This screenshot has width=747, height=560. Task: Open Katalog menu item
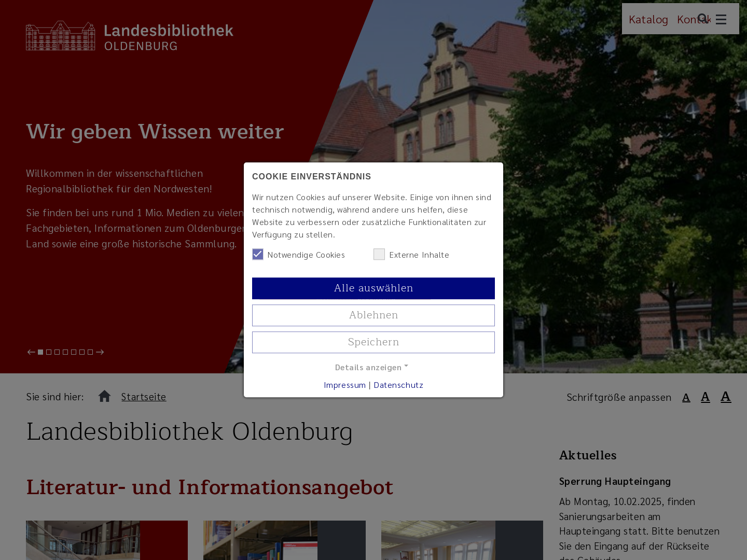pyautogui.click(x=648, y=19)
